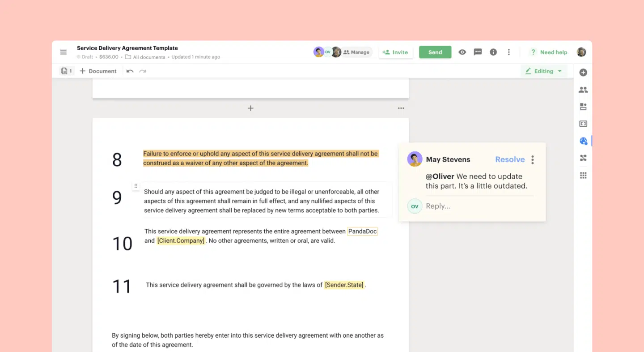Screen dimensions: 644x352
Task: Select the content blocks panel icon
Action: [583, 107]
